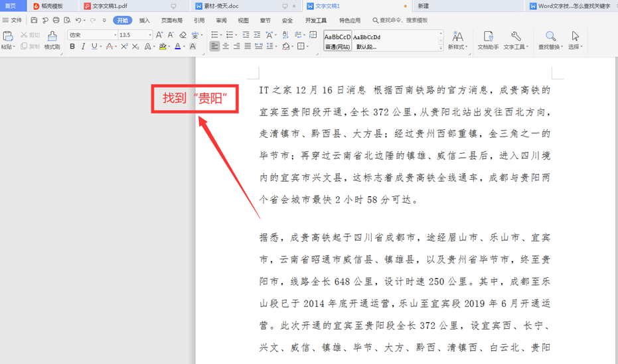This screenshot has height=364, width=618.
Task: Open the Document Assistant (文档助手)
Action: (488, 40)
